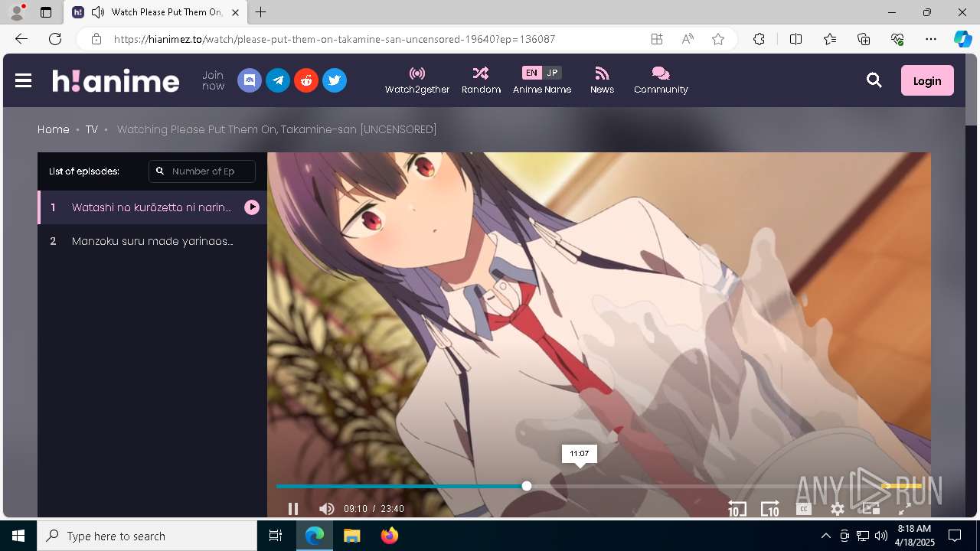Click the taskbar search box
Viewport: 980px width, 551px height.
(147, 536)
